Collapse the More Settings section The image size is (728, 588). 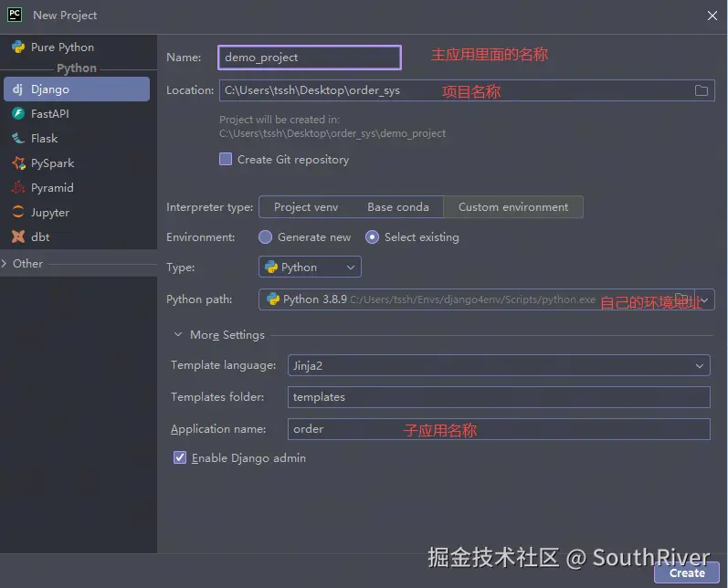coord(178,334)
